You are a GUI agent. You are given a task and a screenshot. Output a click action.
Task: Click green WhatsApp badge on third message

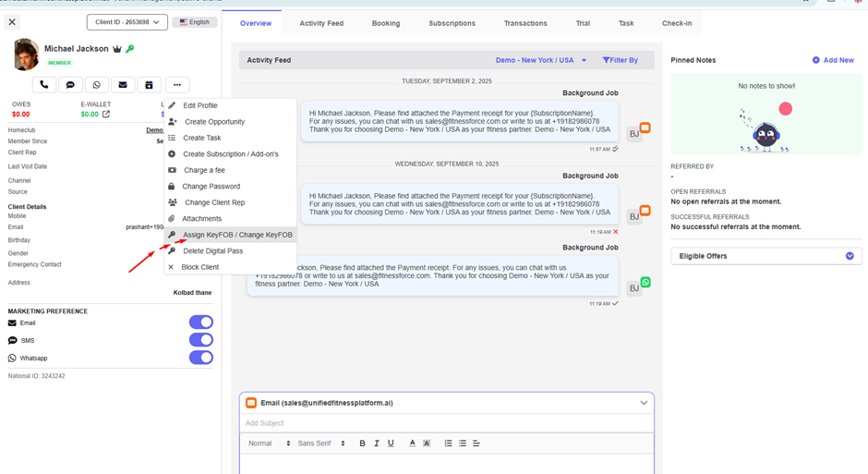click(x=645, y=282)
